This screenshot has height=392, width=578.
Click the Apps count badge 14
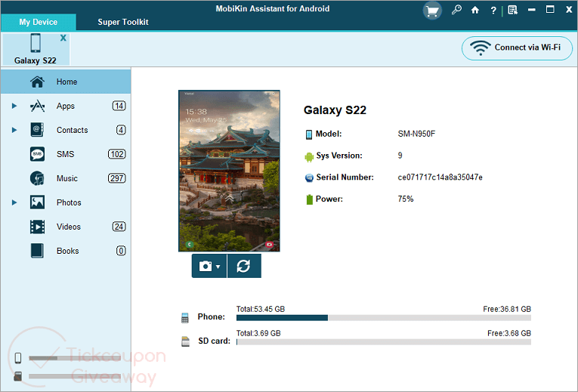point(119,106)
